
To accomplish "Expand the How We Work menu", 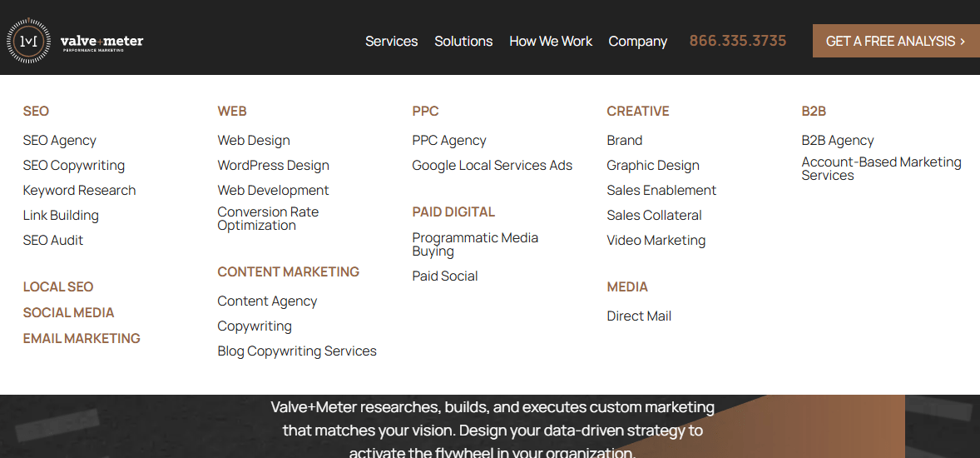I will 551,42.
